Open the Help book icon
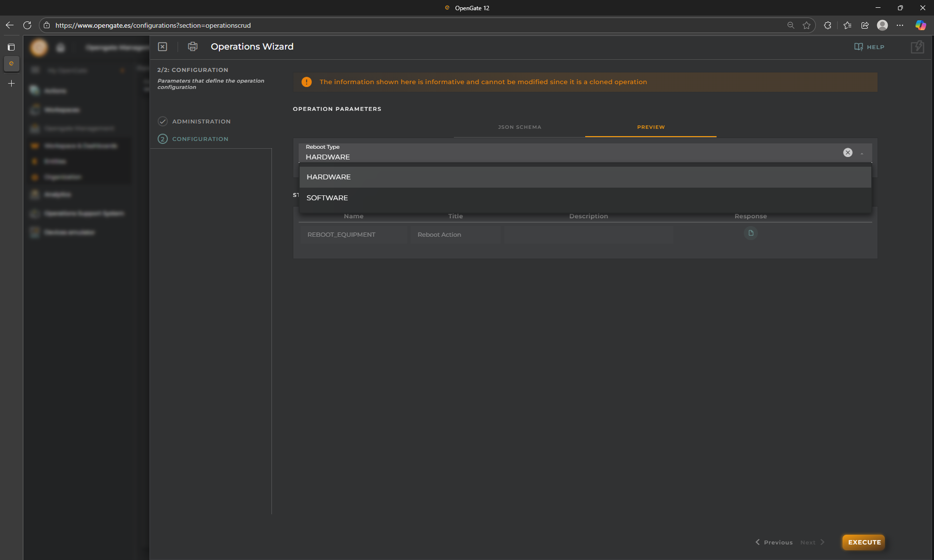This screenshot has height=560, width=934. (x=859, y=47)
